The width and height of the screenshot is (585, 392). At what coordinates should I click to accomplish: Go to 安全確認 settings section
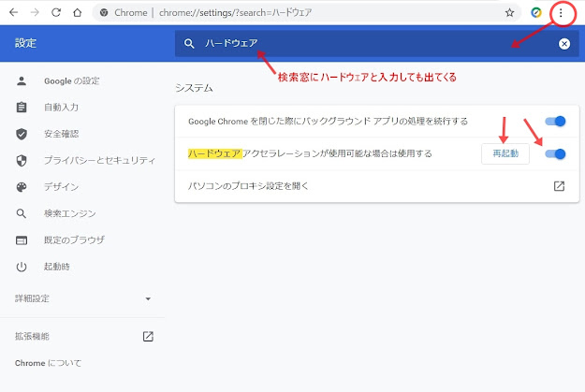61,134
